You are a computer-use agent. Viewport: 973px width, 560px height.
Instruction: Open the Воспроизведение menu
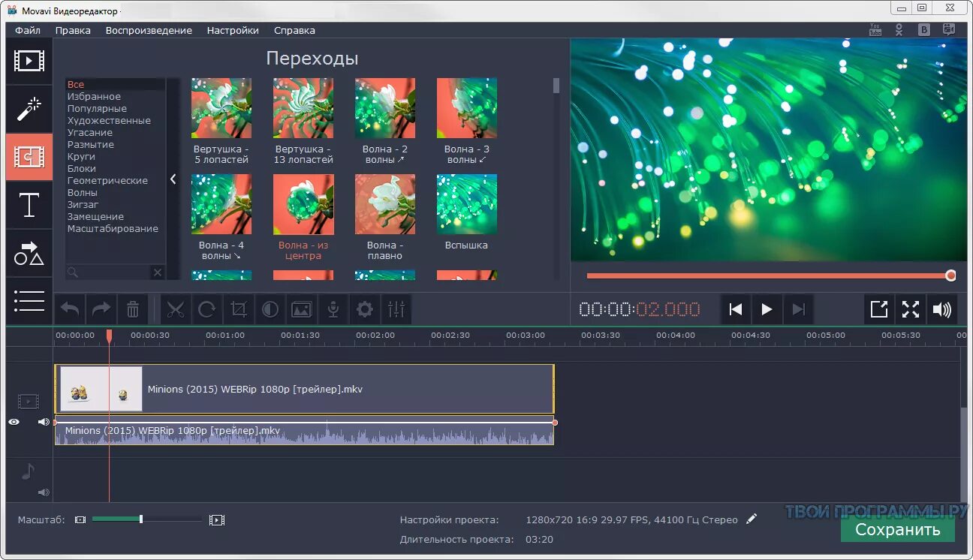click(x=149, y=30)
